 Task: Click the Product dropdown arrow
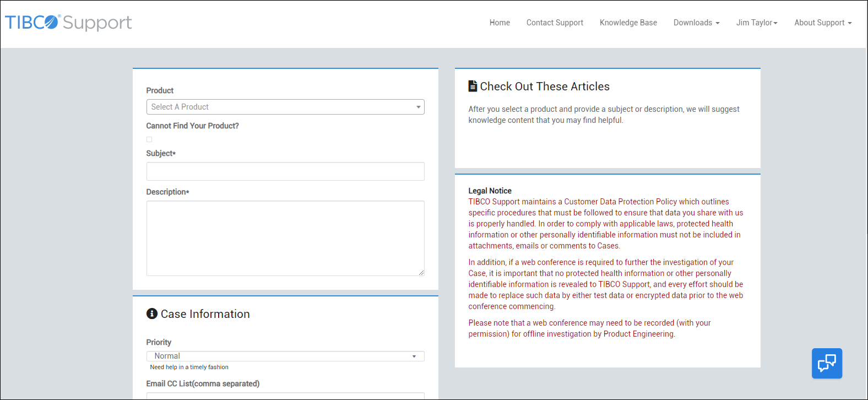pyautogui.click(x=418, y=107)
